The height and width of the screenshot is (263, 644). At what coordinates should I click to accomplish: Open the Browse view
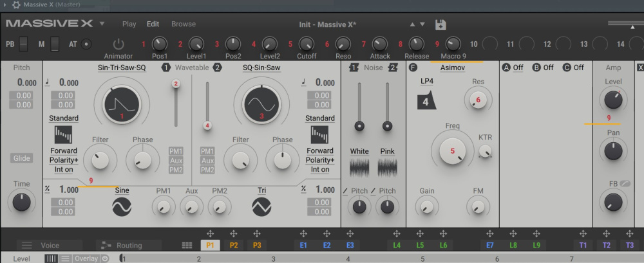tap(184, 24)
